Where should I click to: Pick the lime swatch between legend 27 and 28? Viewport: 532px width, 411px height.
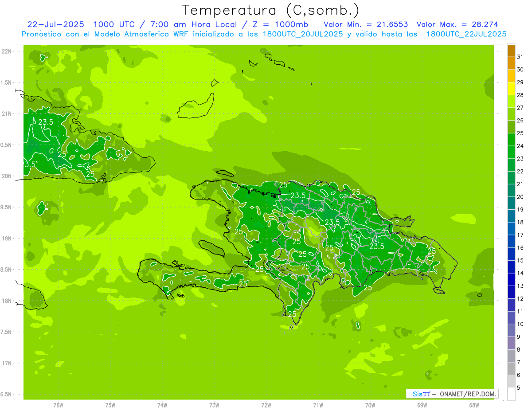tap(511, 102)
